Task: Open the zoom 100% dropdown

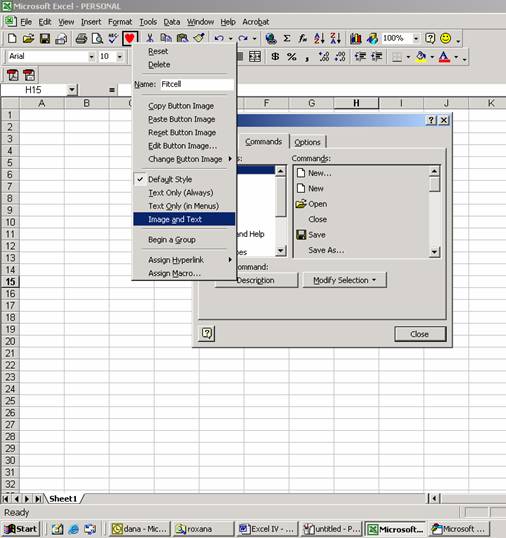Action: click(416, 38)
